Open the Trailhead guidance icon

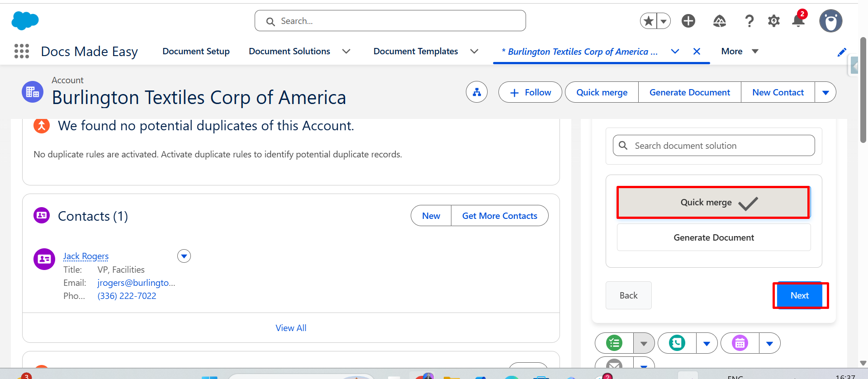click(x=720, y=21)
